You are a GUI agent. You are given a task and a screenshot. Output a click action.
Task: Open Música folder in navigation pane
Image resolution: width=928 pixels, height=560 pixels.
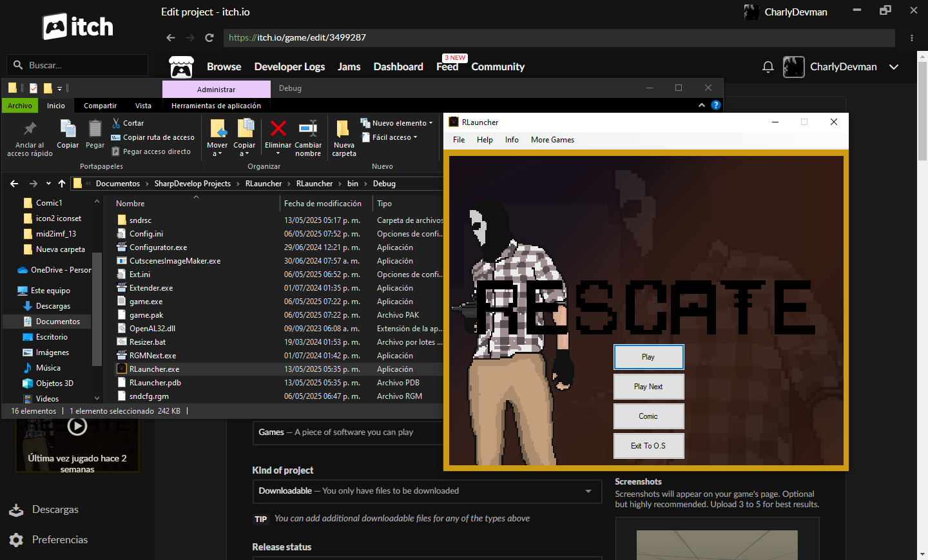48,368
